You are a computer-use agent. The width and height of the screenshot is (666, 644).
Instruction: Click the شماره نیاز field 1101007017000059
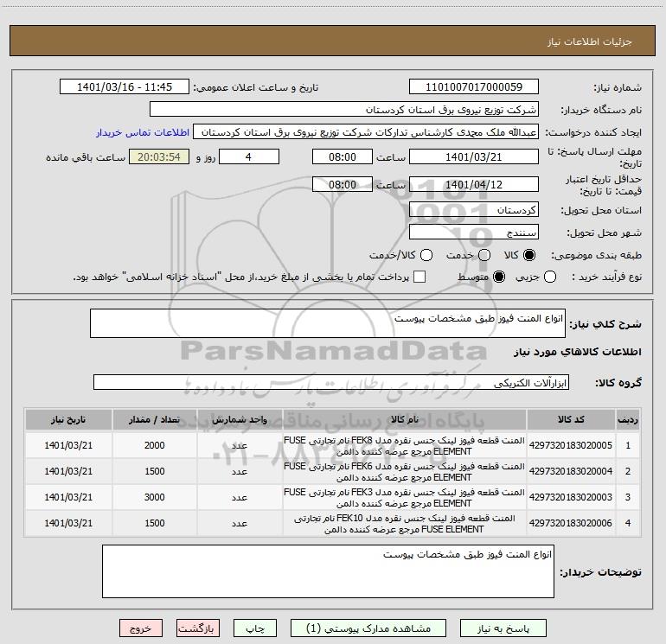[x=474, y=86]
